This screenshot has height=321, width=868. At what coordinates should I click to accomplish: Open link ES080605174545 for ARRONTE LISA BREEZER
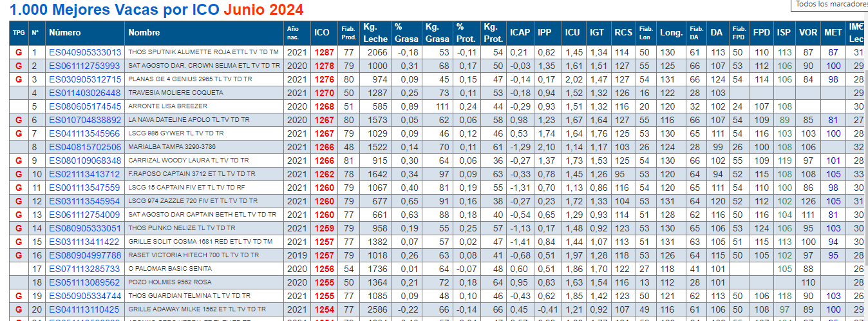pyautogui.click(x=85, y=106)
